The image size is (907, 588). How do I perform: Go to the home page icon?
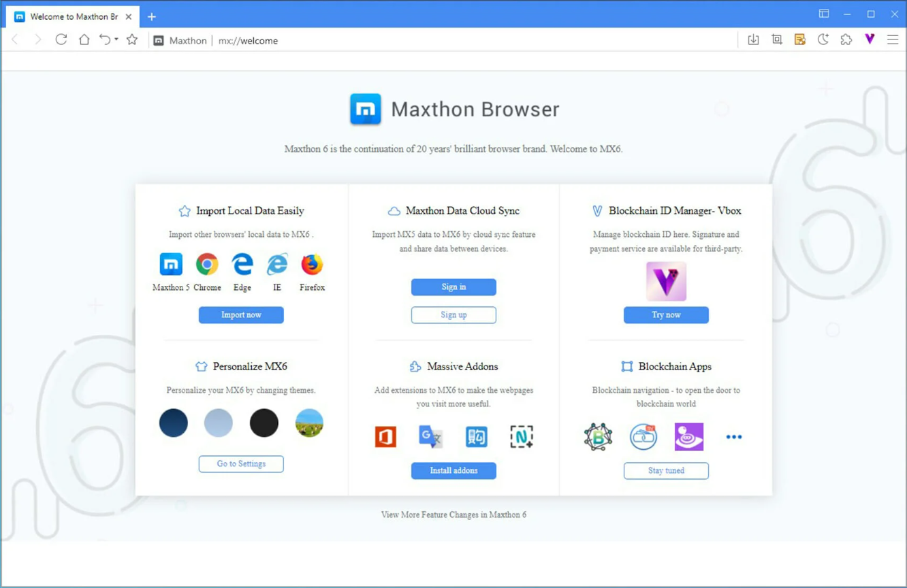click(84, 39)
